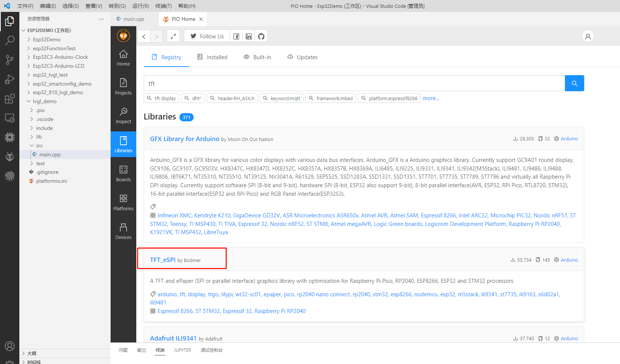620x364 pixels.
Task: Click the keyword:mqtt search suggestion
Action: point(282,98)
